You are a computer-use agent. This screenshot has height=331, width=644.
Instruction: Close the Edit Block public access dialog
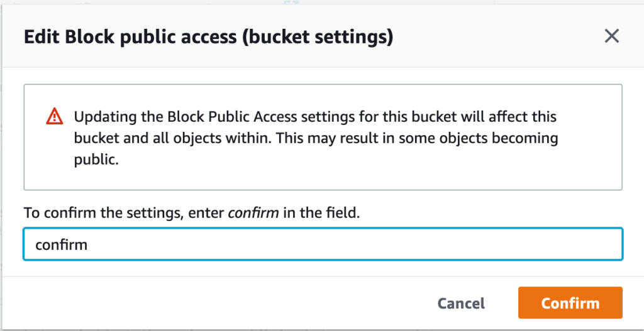coord(611,36)
